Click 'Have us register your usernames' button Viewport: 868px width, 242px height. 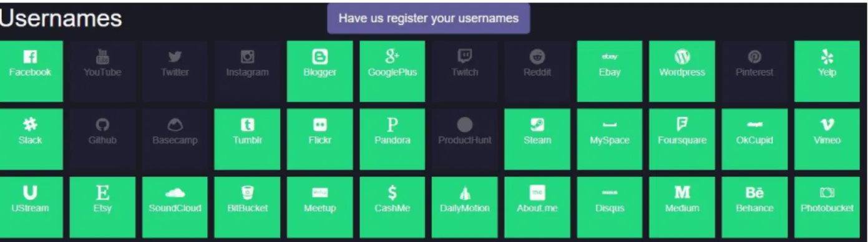pos(429,18)
